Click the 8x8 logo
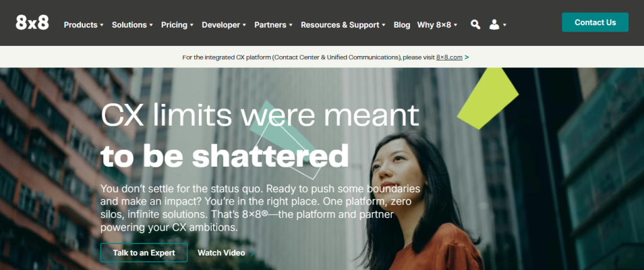644x270 pixels. (33, 23)
